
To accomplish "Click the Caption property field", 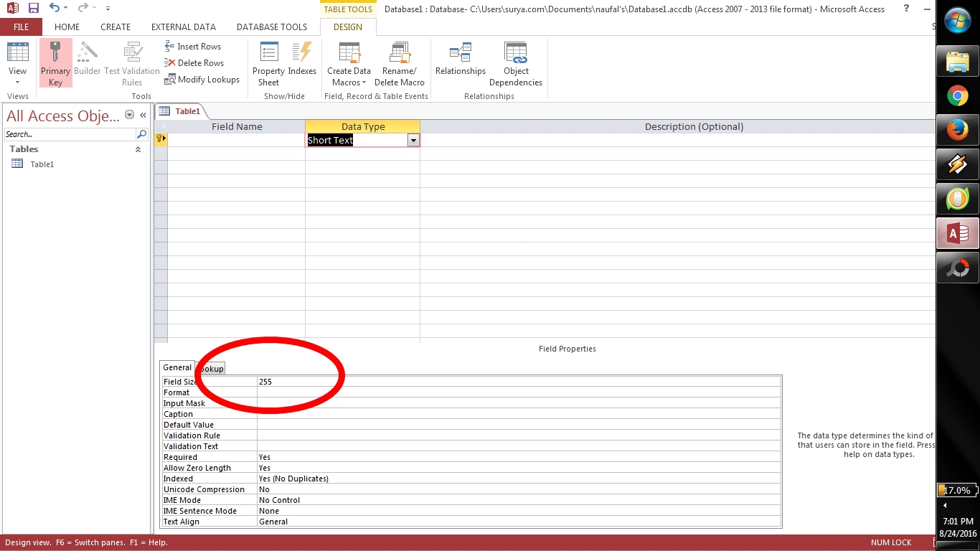I will point(519,414).
